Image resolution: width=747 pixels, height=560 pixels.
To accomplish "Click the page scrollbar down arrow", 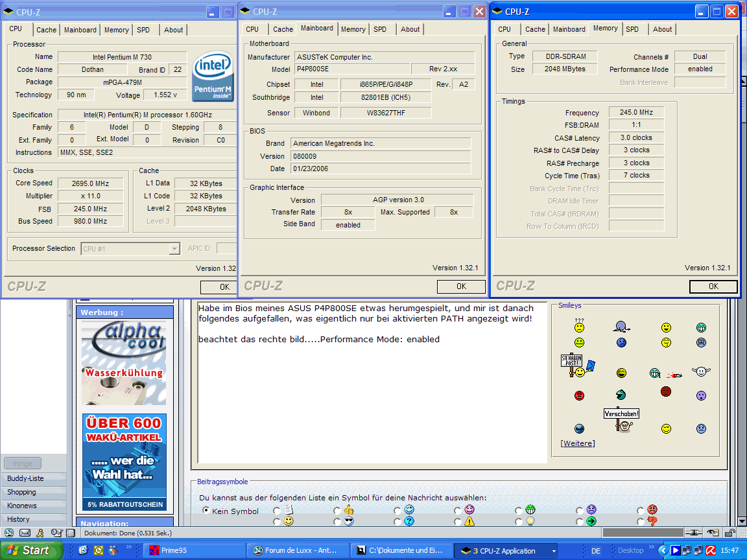I will click(742, 521).
